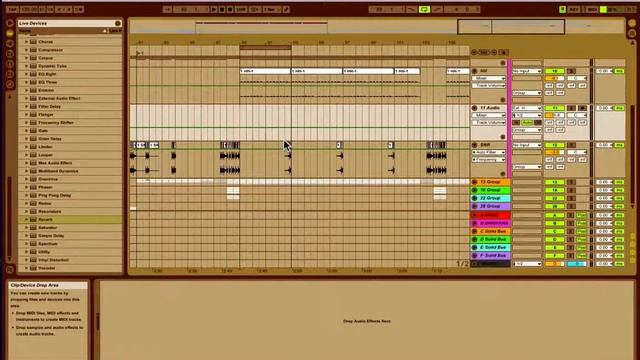
Task: Select the Vocoder device in the browser
Action: pyautogui.click(x=47, y=268)
